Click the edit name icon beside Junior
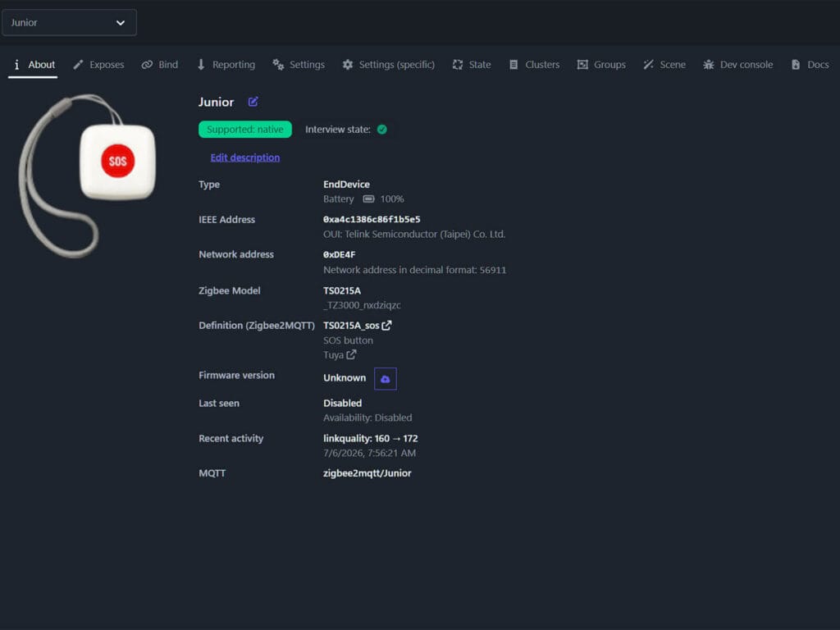The image size is (840, 630). pos(253,102)
